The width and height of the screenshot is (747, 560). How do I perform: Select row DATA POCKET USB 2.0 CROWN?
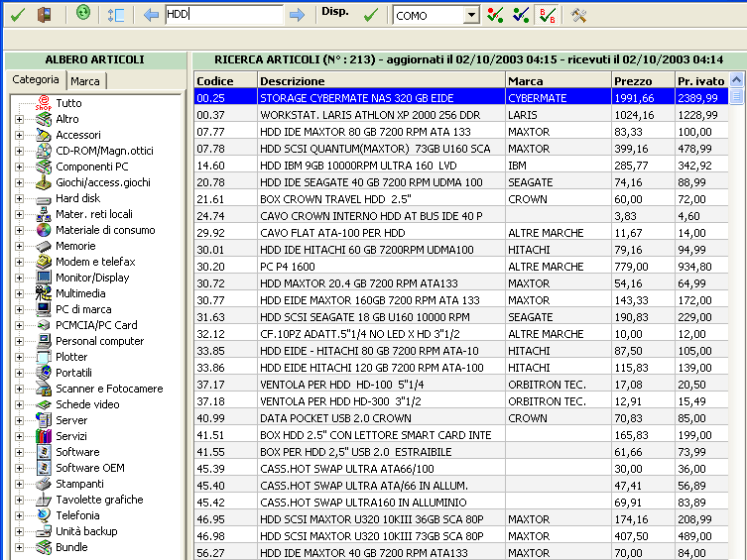(461, 418)
